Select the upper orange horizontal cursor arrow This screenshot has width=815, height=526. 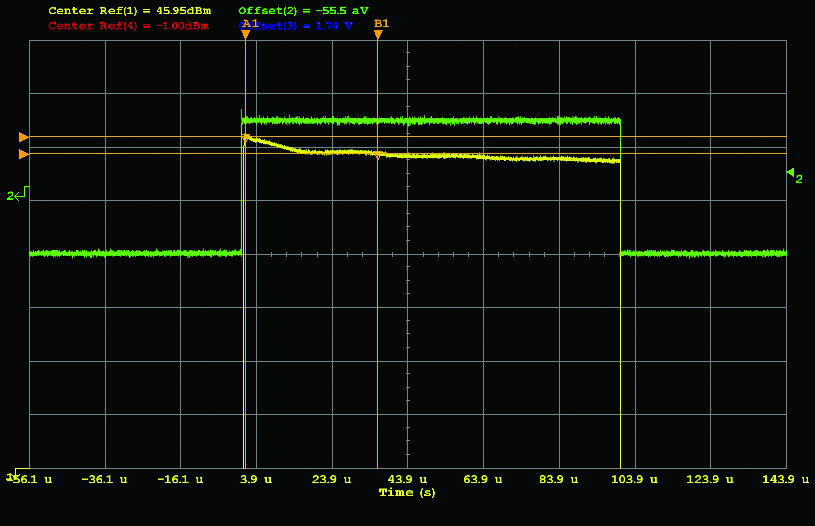(24, 137)
